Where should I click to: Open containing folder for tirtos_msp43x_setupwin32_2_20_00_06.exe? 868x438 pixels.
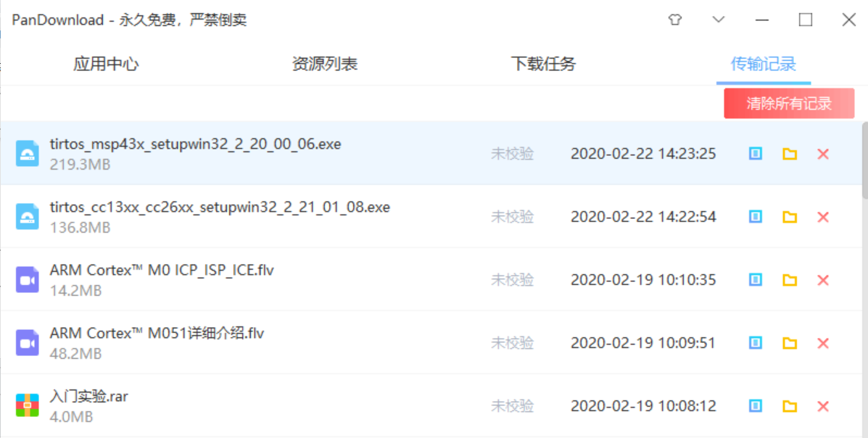pyautogui.click(x=790, y=154)
